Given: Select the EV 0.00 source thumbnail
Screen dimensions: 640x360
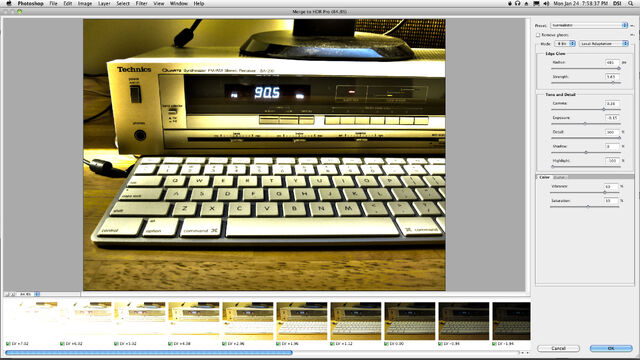Looking at the screenshot, I should point(410,321).
